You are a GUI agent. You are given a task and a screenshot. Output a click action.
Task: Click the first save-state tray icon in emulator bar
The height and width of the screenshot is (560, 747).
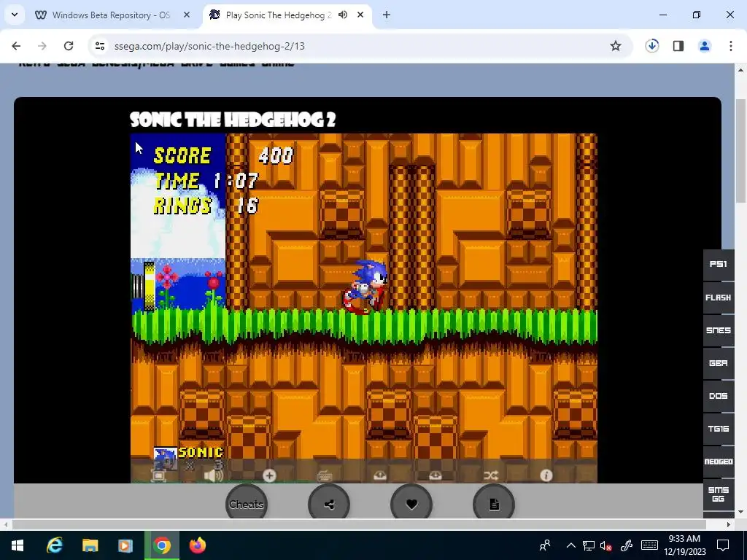(x=379, y=475)
